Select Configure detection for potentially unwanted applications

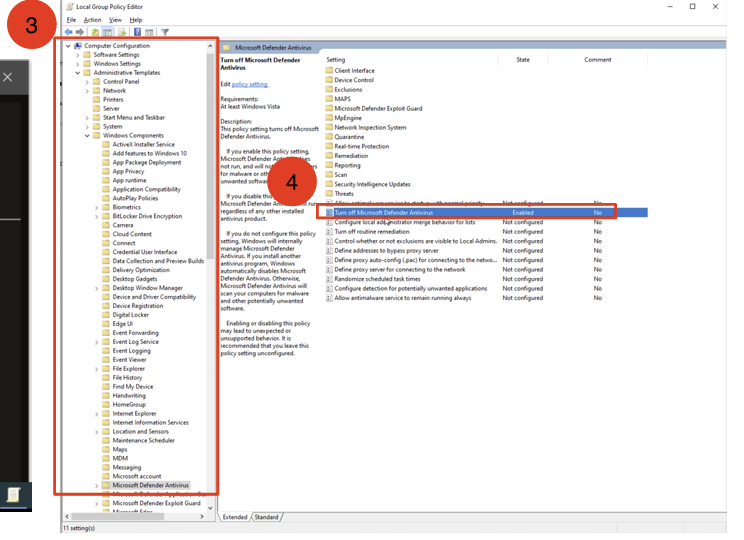[411, 289]
